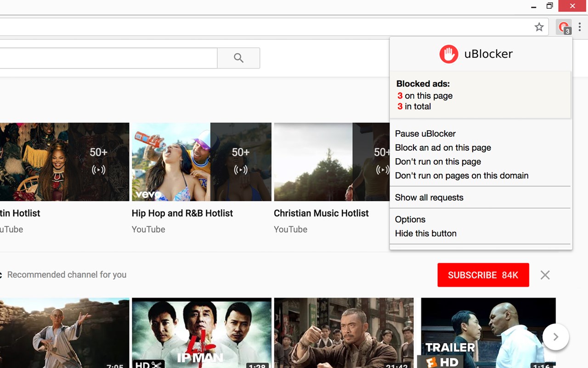
Task: Select Hide this button
Action: (x=426, y=234)
